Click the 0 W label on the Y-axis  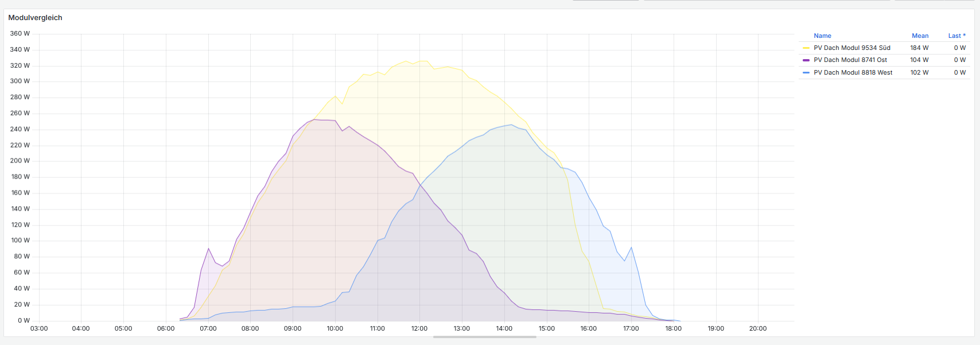click(x=24, y=321)
